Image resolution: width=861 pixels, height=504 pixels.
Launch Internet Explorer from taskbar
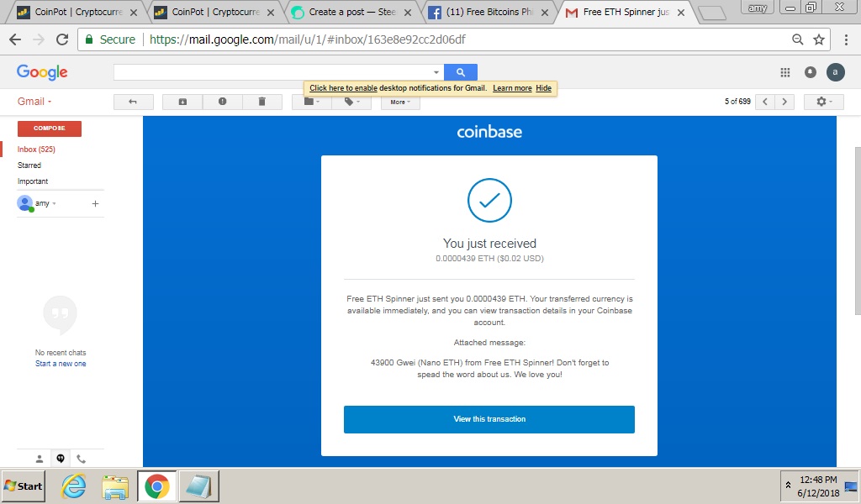click(x=73, y=486)
